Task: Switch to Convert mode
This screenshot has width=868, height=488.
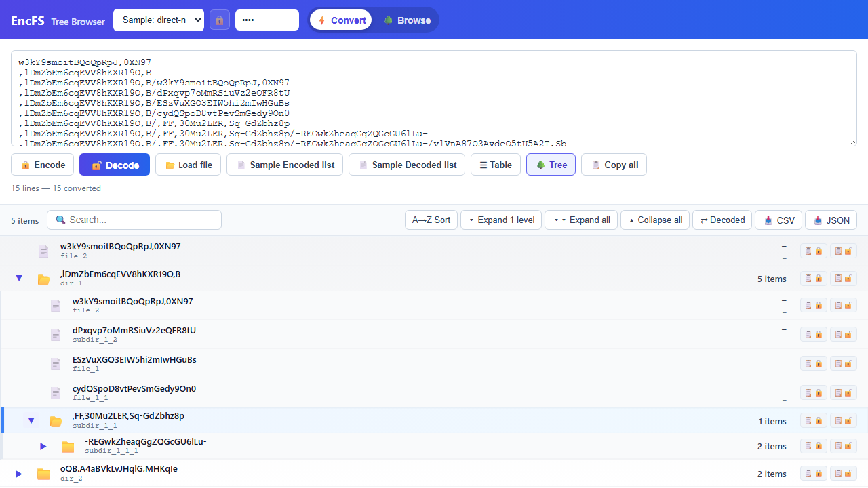Action: (341, 20)
